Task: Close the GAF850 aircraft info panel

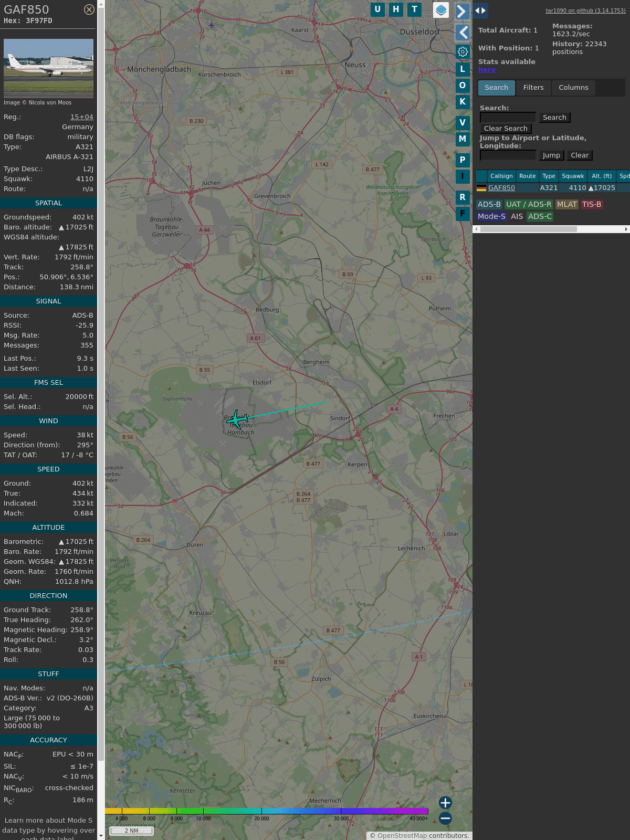Action: tap(89, 9)
